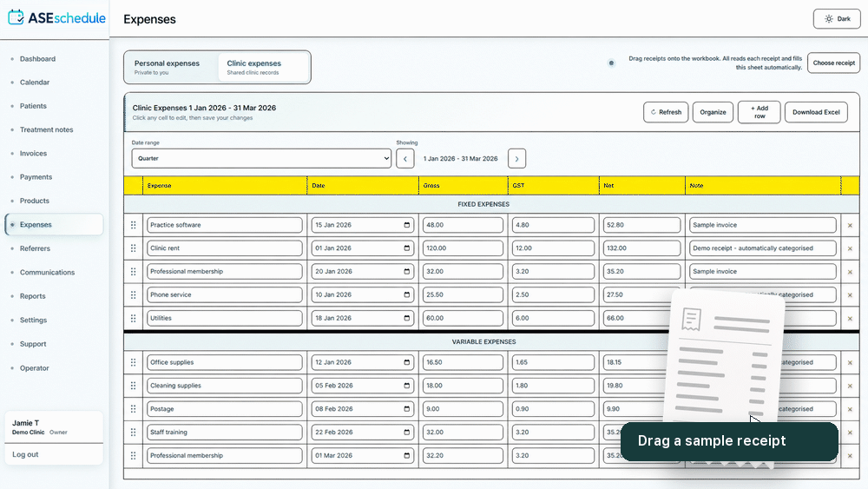Screen dimensions: 868x489
Task: Click the Jamie T user profile
Action: 54,427
